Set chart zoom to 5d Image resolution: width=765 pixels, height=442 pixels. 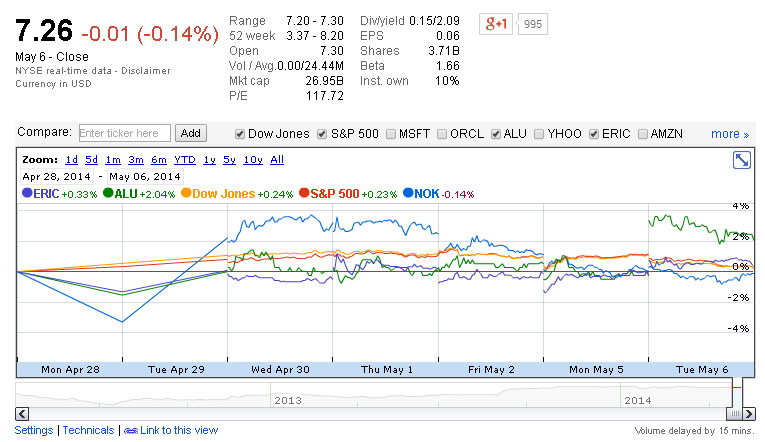(91, 160)
